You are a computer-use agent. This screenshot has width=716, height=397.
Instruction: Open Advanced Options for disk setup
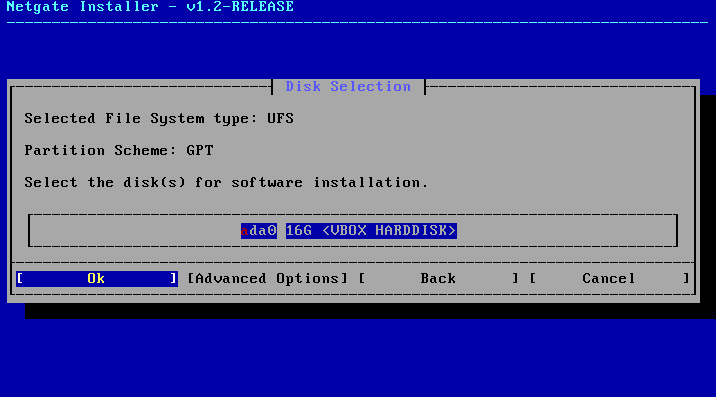pyautogui.click(x=268, y=279)
